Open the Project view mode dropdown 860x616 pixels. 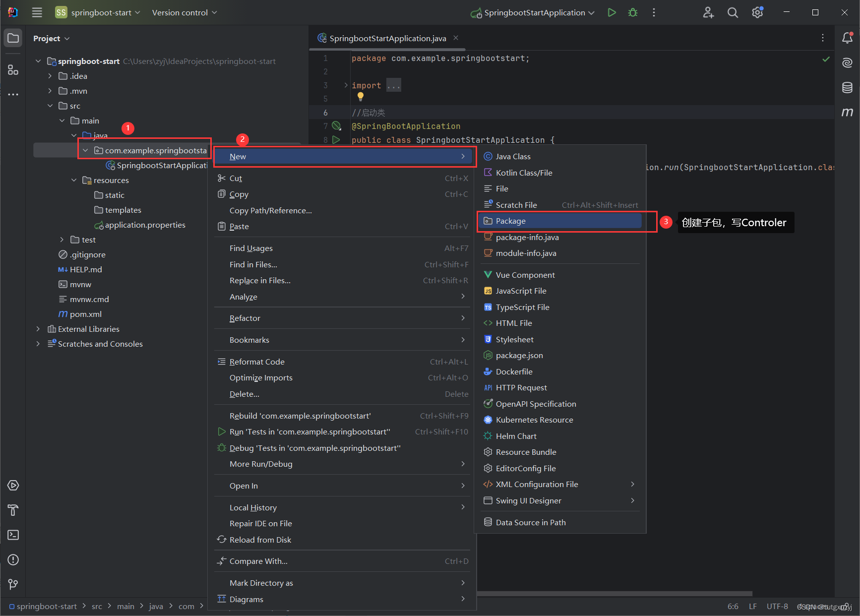pos(52,38)
